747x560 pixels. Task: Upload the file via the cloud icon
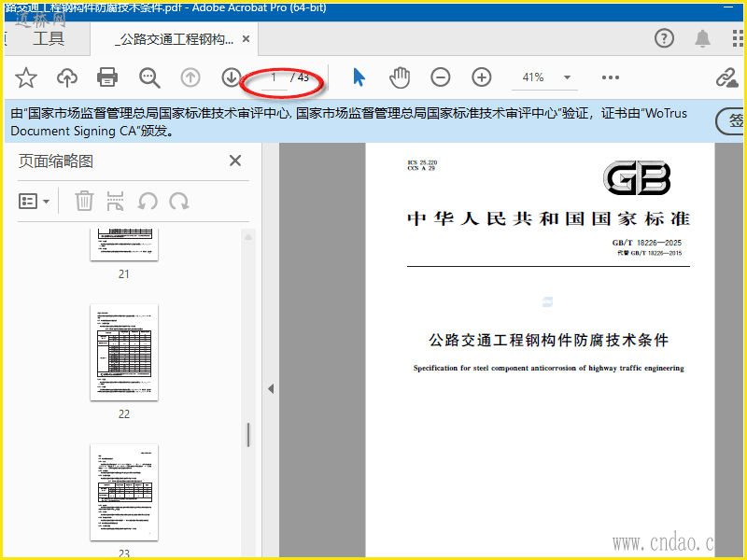coord(67,77)
